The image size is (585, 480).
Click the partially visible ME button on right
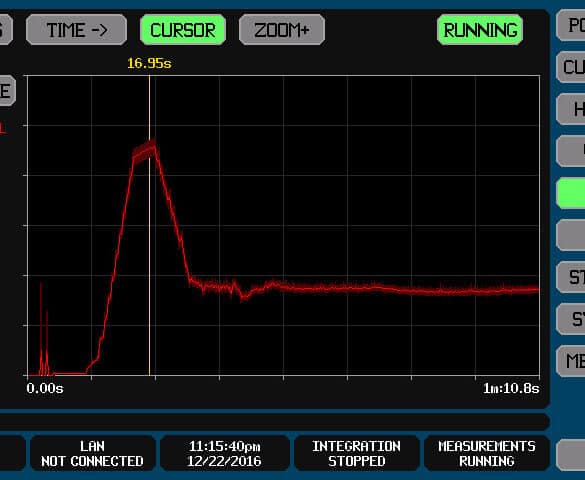571,361
